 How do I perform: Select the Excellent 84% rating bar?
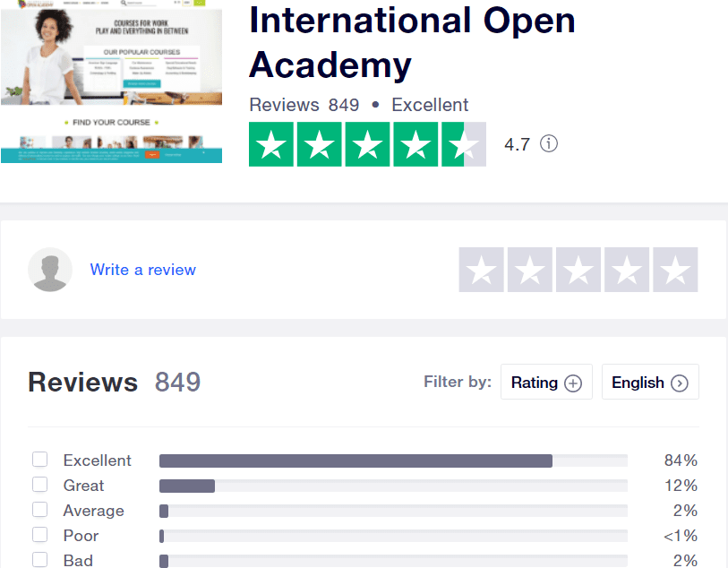pos(393,460)
